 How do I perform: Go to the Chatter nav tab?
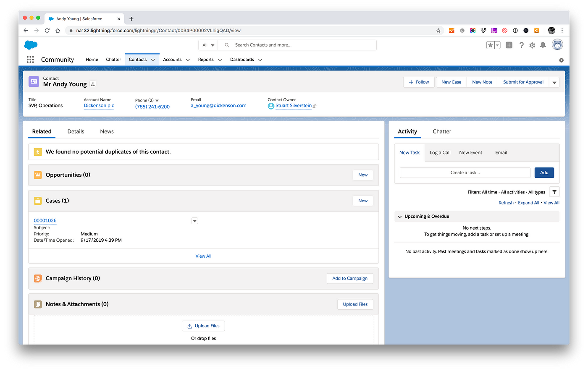(113, 60)
